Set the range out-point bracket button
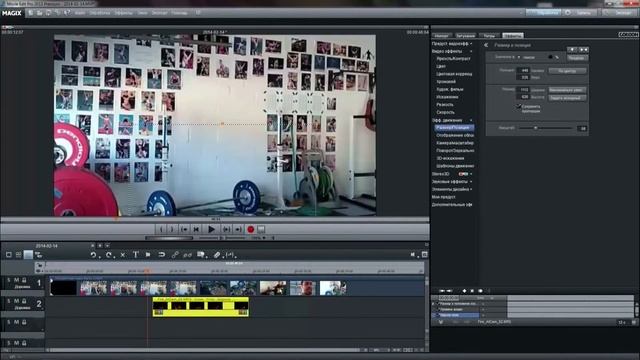The image size is (640, 360). 172,229
